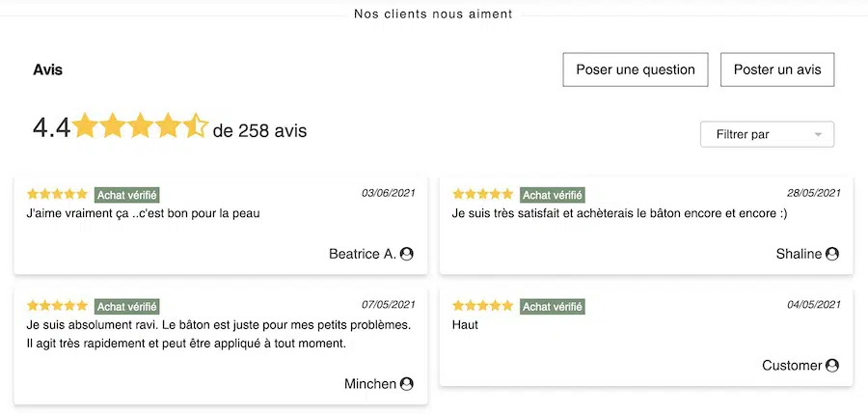Click the reviewer name Minchen
Viewport: 868px width, 414px height.
(x=370, y=384)
